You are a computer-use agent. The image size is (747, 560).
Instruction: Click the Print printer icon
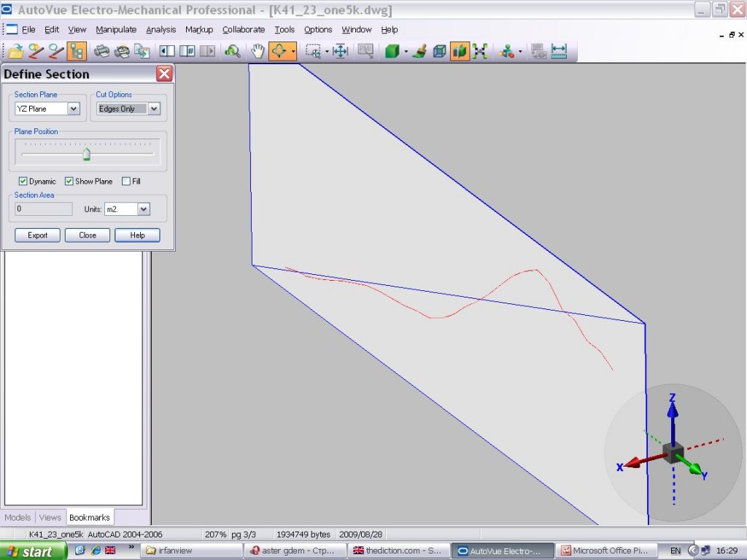102,51
